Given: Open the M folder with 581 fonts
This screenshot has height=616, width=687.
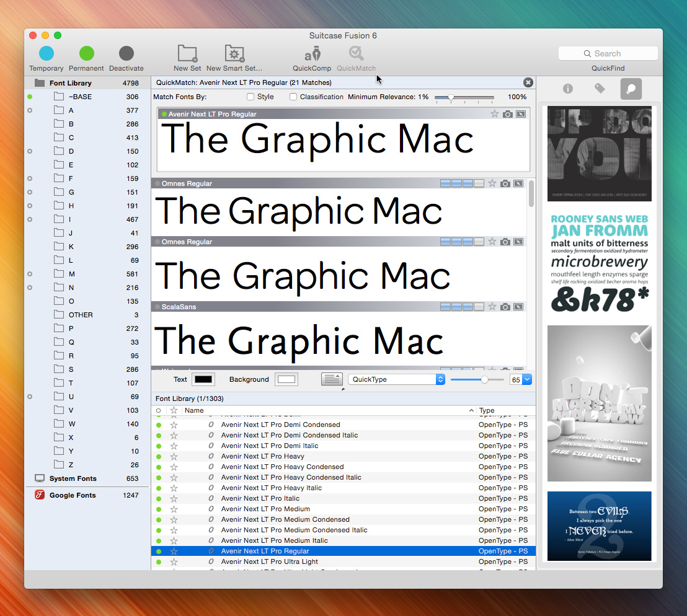Looking at the screenshot, I should [87, 274].
